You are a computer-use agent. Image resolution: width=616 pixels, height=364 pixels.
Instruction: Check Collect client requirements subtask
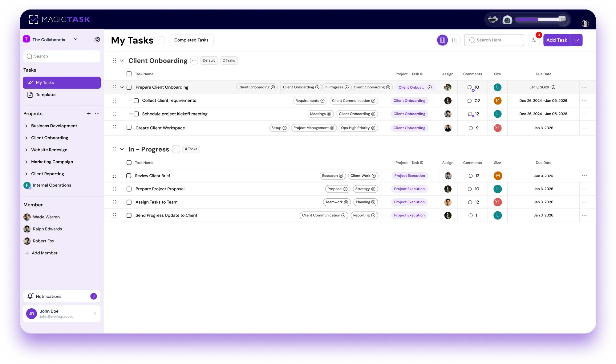[x=136, y=101]
